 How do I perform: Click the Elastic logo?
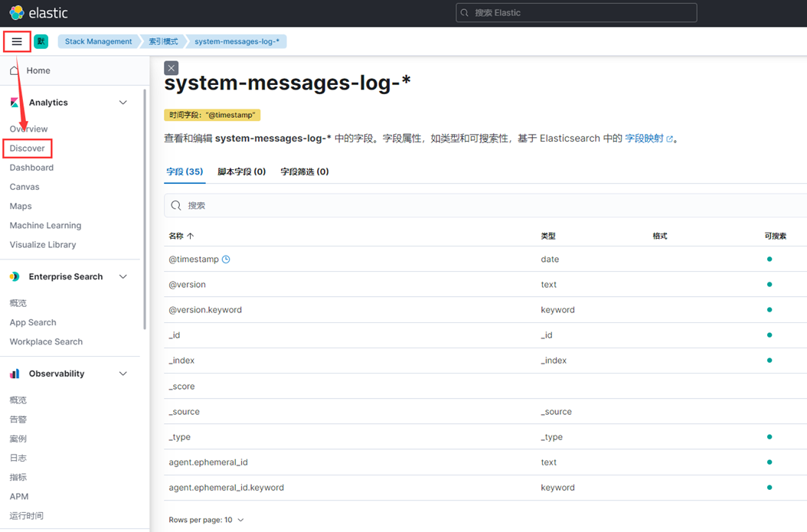pos(38,13)
